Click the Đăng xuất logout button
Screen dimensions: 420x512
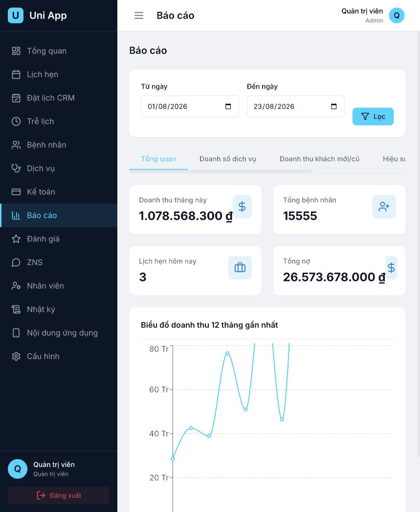pos(59,495)
